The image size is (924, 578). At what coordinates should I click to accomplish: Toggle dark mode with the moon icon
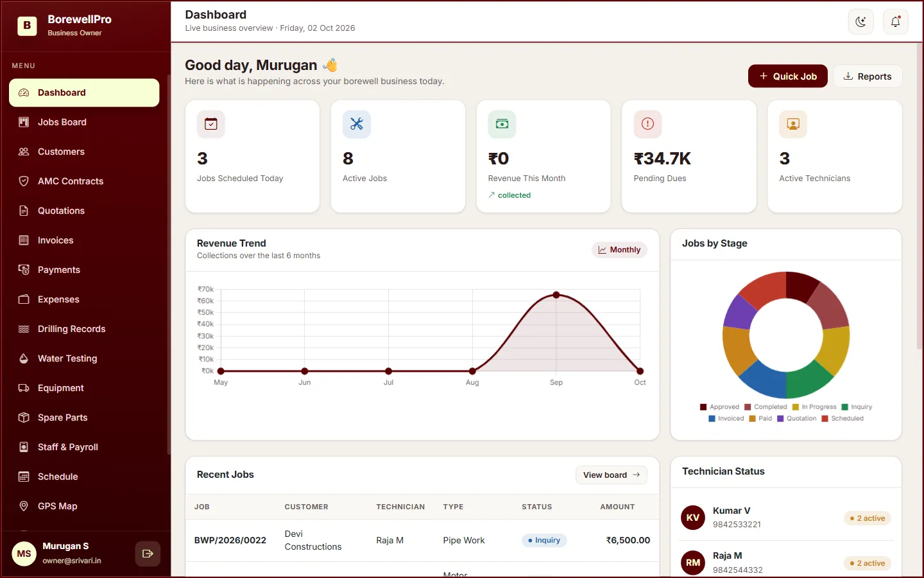[x=860, y=22]
